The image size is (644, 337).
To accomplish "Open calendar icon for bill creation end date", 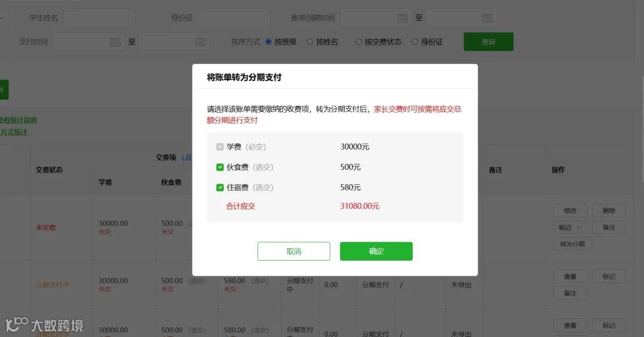I will 487,18.
